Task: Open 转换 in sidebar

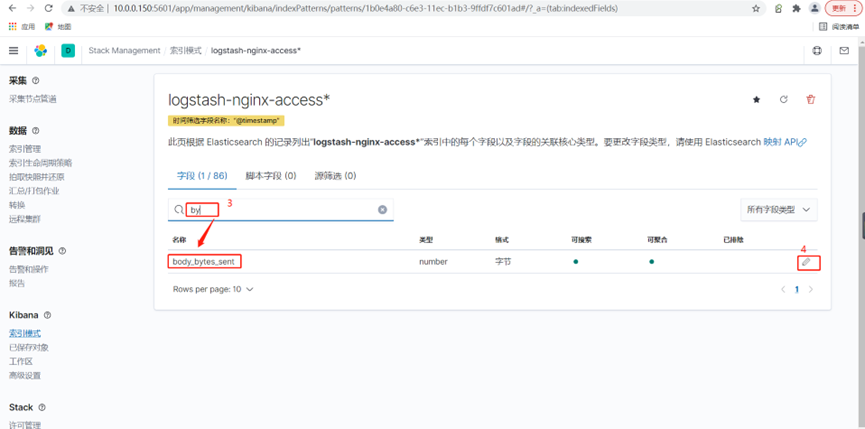Action: pyautogui.click(x=17, y=205)
